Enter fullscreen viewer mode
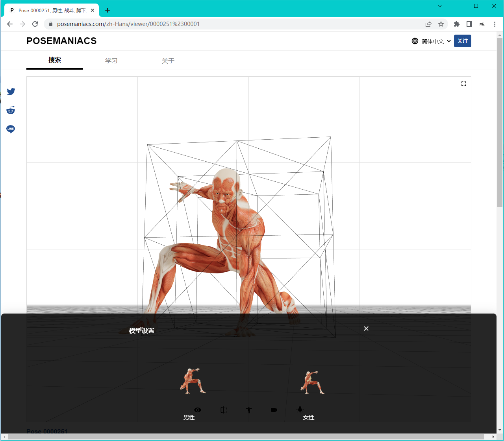Image resolution: width=504 pixels, height=441 pixels. click(x=463, y=84)
